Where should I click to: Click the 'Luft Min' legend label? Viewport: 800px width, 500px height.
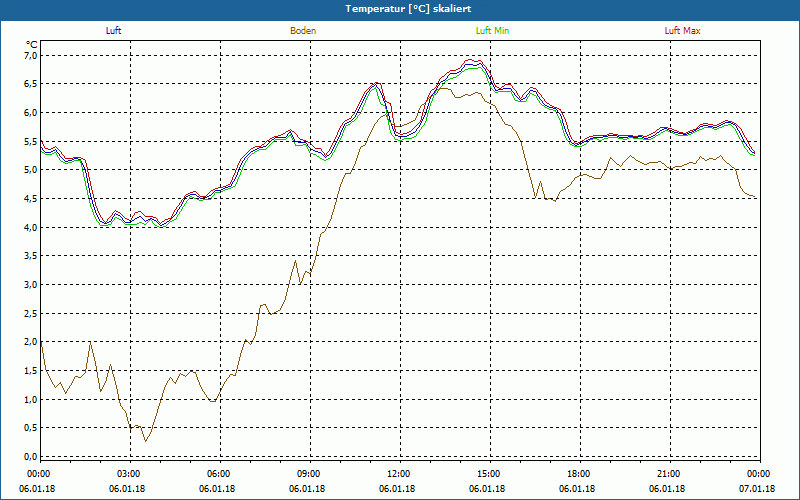pyautogui.click(x=492, y=31)
